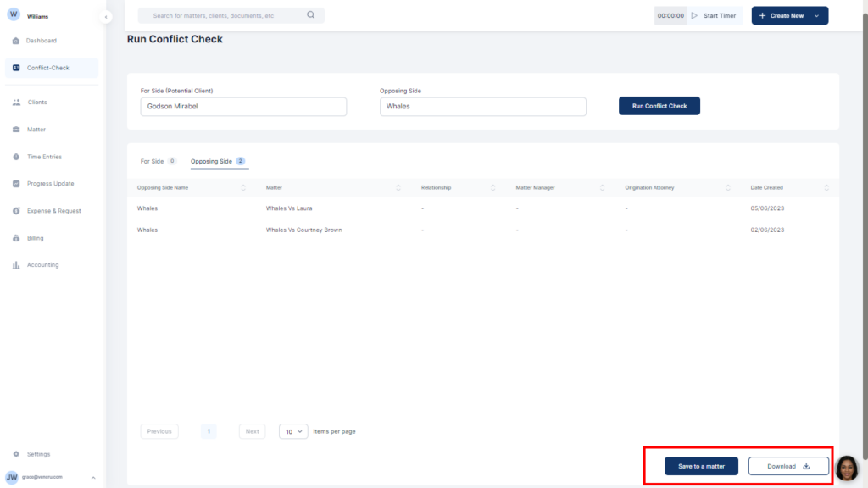Viewport: 868px width, 488px height.
Task: Open Expense & Request icon
Action: (16, 211)
